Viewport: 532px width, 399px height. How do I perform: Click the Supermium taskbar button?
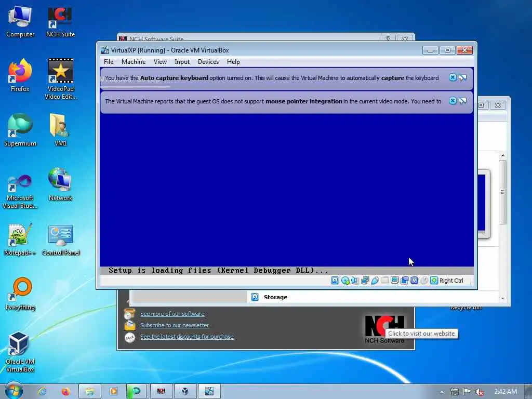(137, 392)
